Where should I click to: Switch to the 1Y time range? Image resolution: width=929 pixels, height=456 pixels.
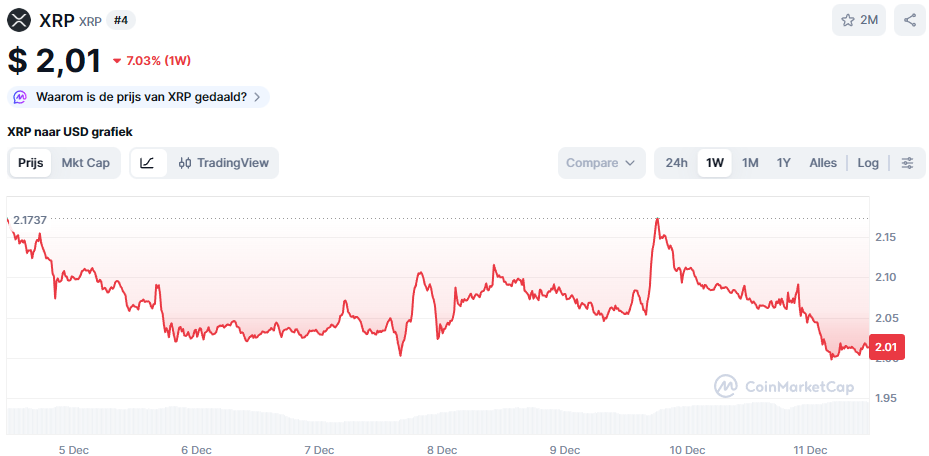pos(784,163)
